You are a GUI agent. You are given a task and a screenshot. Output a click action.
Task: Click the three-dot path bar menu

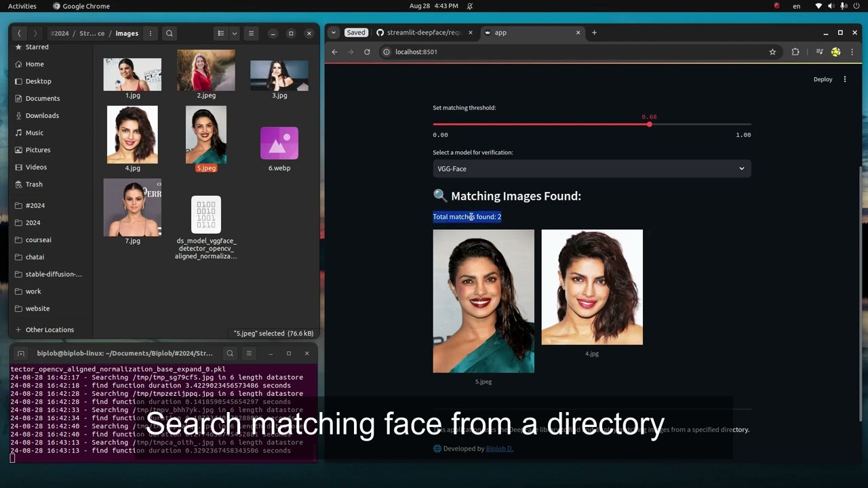point(150,33)
